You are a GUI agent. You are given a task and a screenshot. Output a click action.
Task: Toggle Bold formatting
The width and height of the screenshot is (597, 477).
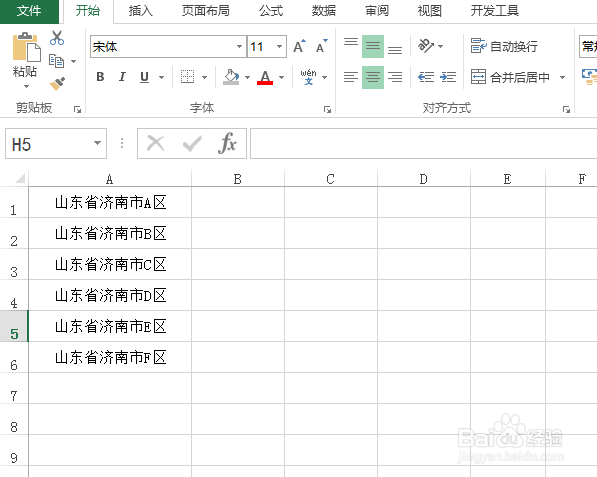(x=100, y=77)
